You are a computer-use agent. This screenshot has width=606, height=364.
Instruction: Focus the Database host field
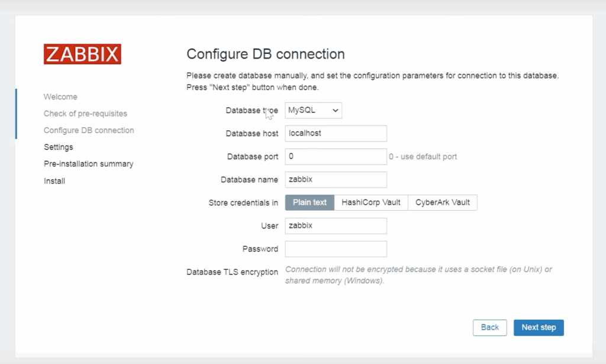(336, 133)
